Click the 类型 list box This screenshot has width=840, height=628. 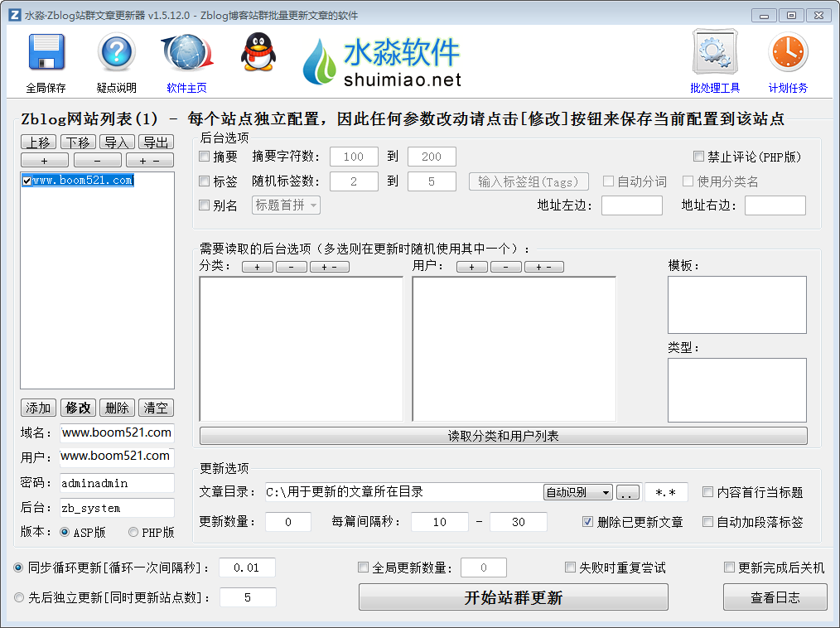coord(737,390)
